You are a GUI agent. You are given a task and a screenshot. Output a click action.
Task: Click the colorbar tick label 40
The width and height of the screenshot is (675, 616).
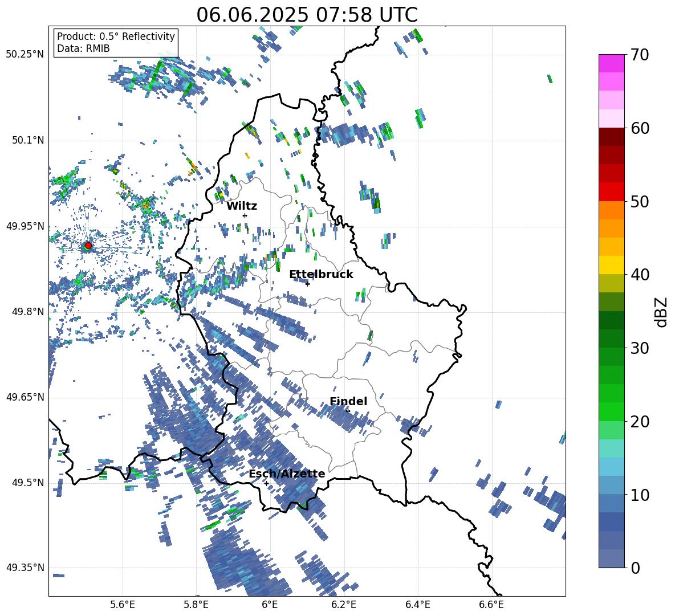pyautogui.click(x=640, y=275)
